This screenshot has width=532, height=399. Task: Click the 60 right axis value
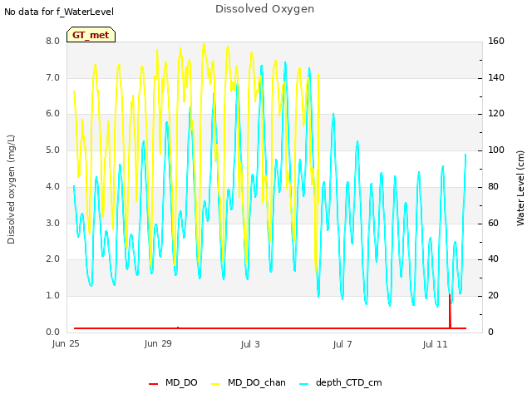[x=493, y=224]
